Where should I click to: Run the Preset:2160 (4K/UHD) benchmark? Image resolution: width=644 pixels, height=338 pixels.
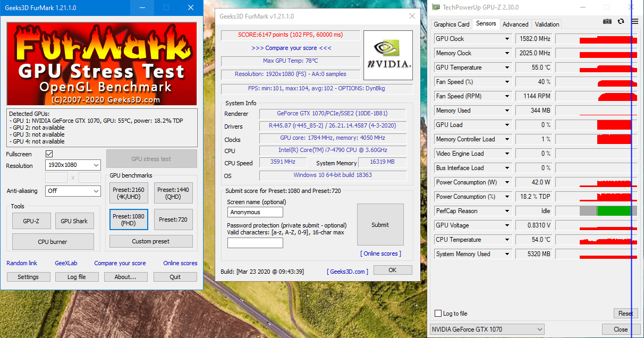129,193
